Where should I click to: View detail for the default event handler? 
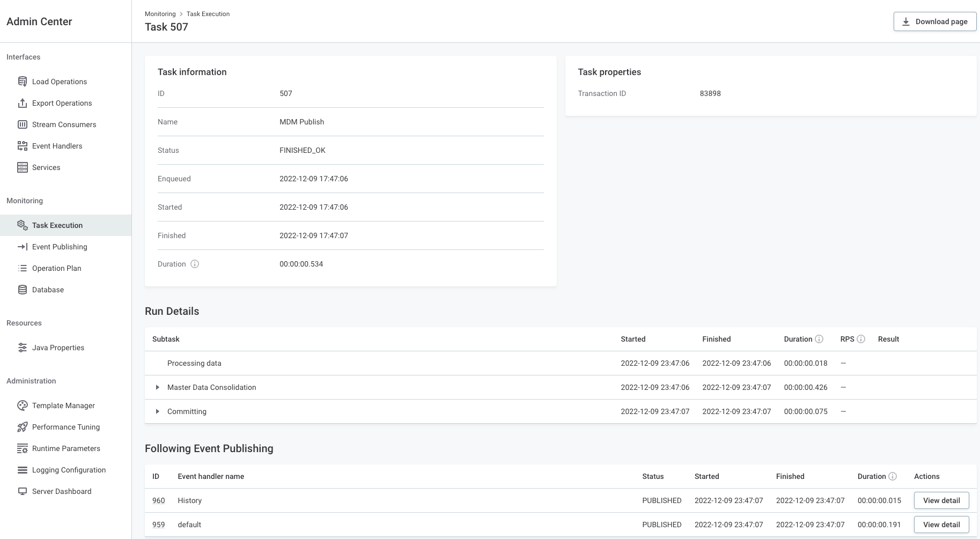pyautogui.click(x=941, y=525)
